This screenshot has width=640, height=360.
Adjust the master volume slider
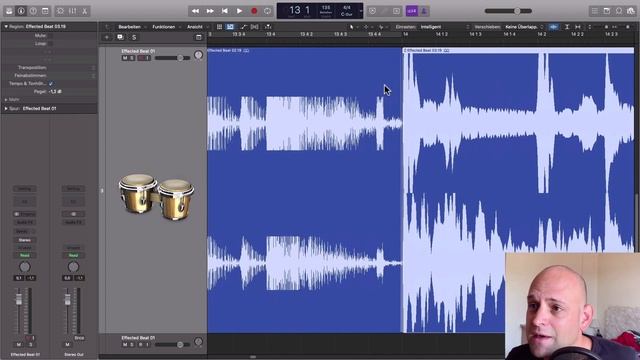[x=508, y=11]
